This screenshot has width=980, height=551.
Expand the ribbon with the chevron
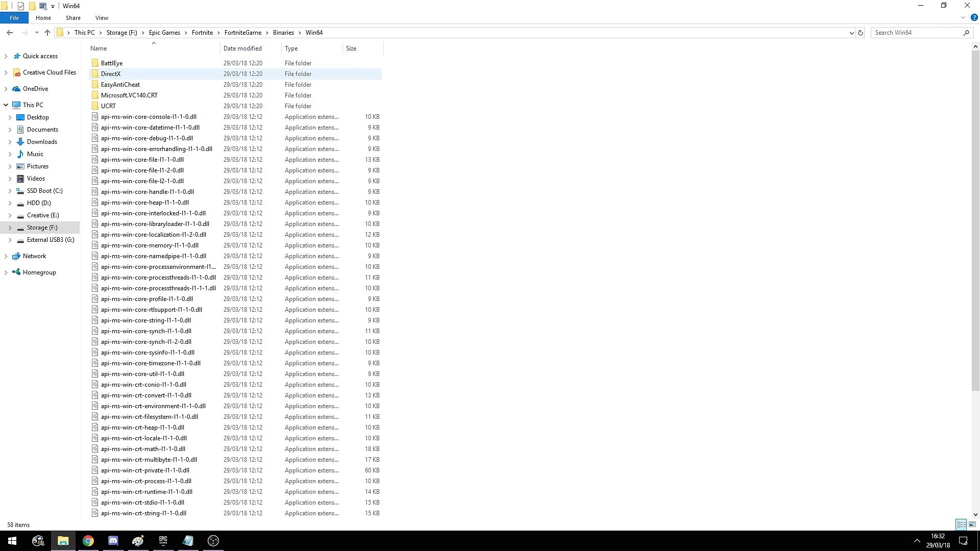[963, 17]
